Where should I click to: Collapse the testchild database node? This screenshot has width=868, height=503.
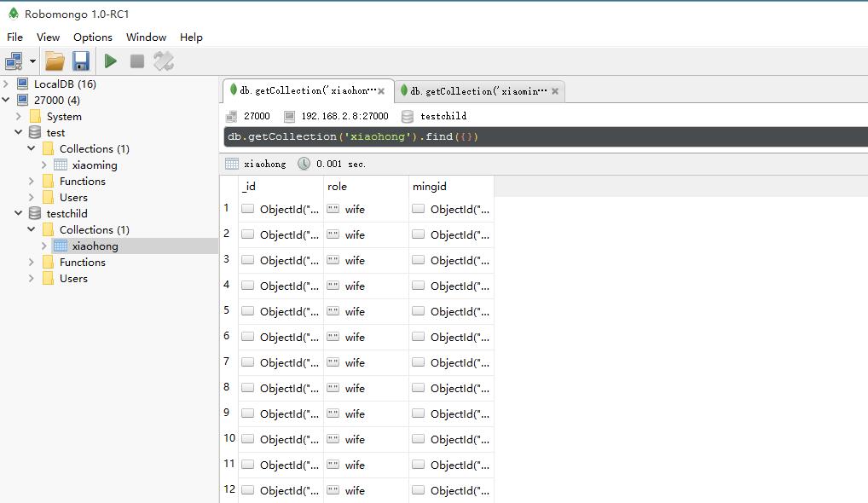pyautogui.click(x=18, y=213)
